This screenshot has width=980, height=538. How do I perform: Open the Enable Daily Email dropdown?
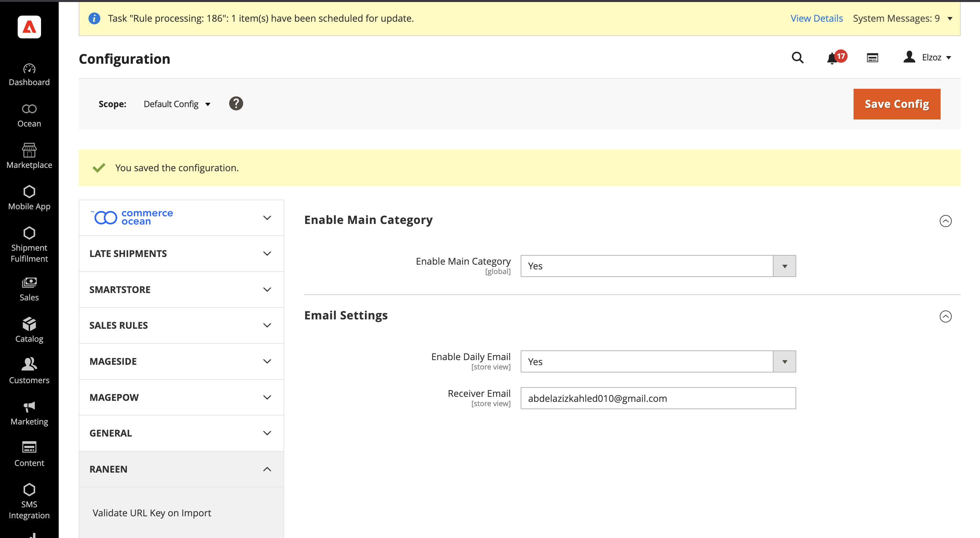(658, 361)
